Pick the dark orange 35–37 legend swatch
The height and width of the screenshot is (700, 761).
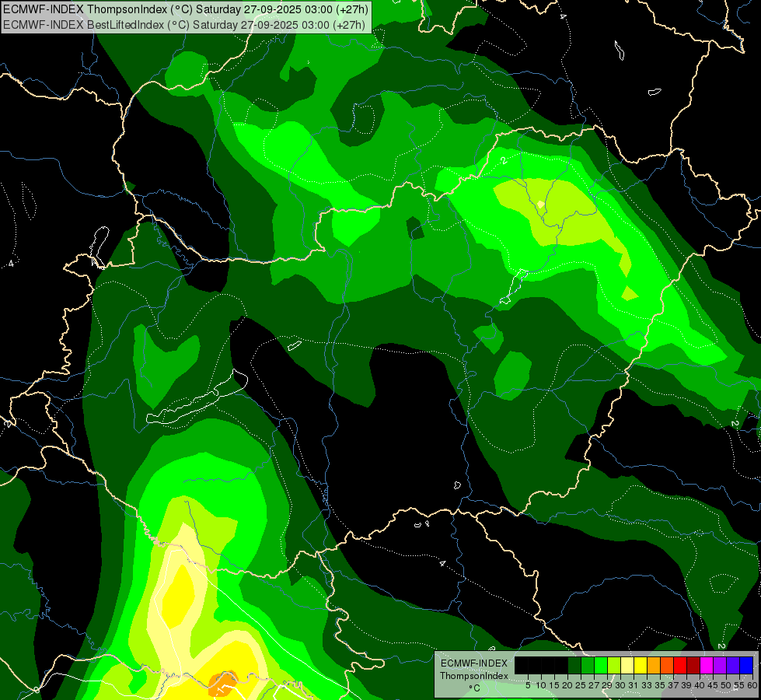[x=666, y=665]
